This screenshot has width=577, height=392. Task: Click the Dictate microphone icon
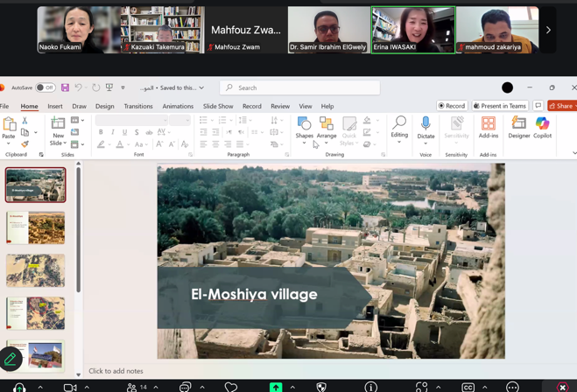tap(426, 124)
